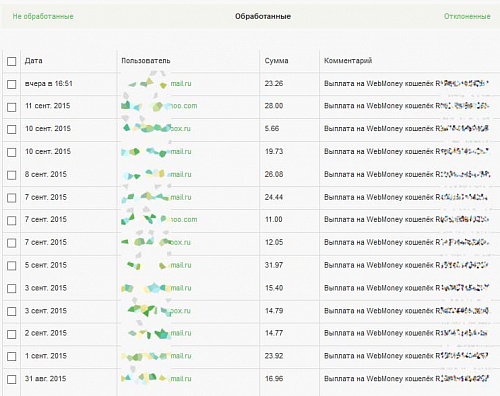Viewport: 500px width, 396px height.
Task: Mark the 19.73 payout row checkbox
Action: pyautogui.click(x=12, y=152)
